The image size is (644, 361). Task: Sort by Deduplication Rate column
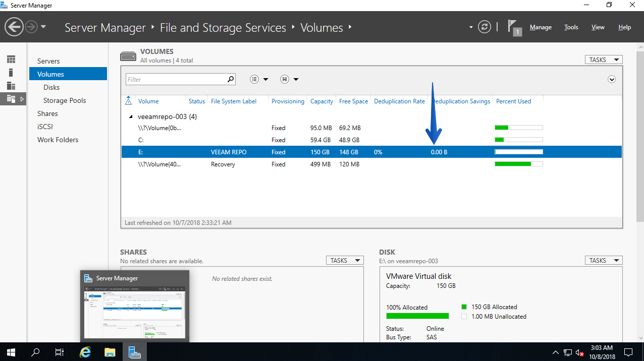click(399, 101)
